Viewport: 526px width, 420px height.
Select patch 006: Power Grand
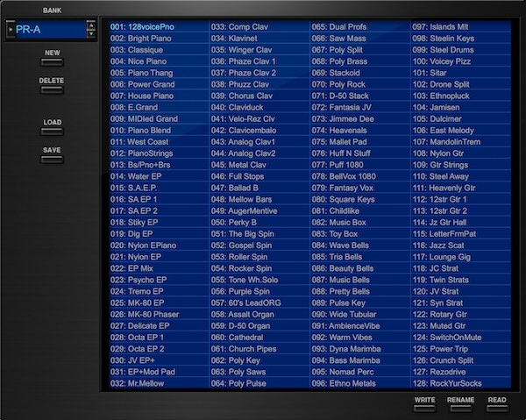(159, 84)
